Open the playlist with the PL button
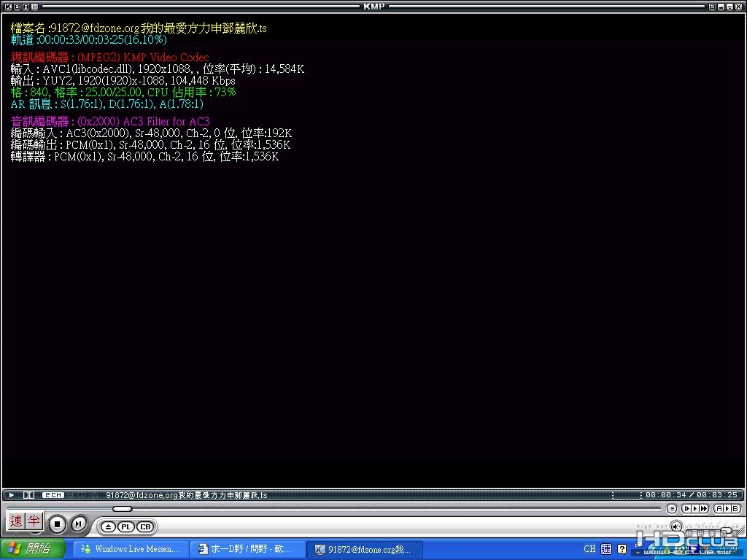The image size is (747, 560). (125, 526)
